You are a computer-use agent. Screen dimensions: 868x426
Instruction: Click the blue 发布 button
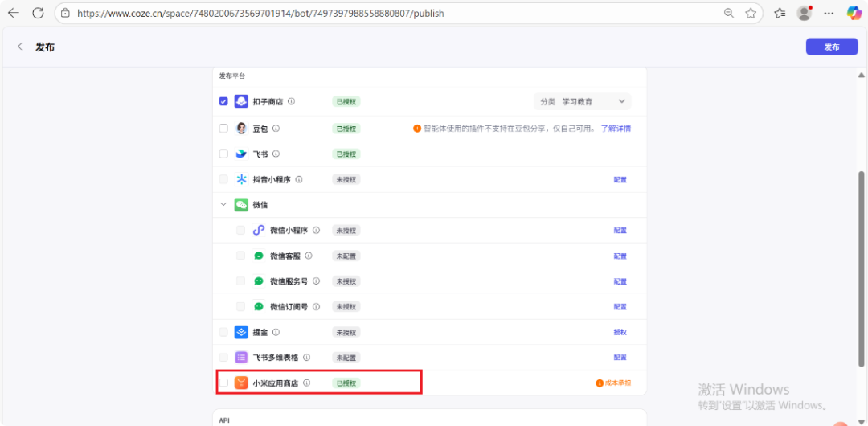[x=832, y=47]
